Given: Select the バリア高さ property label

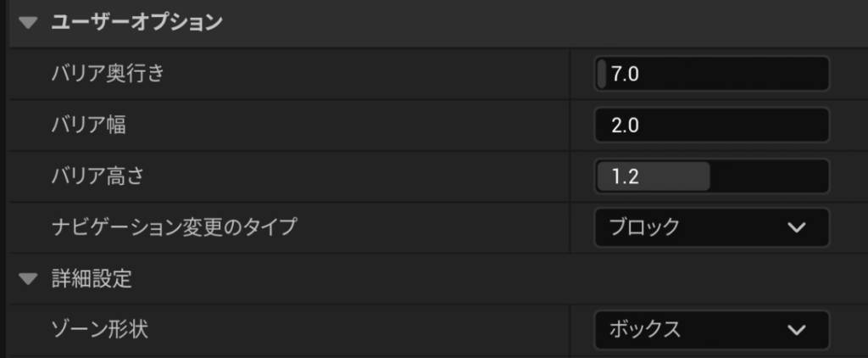Looking at the screenshot, I should point(101,176).
